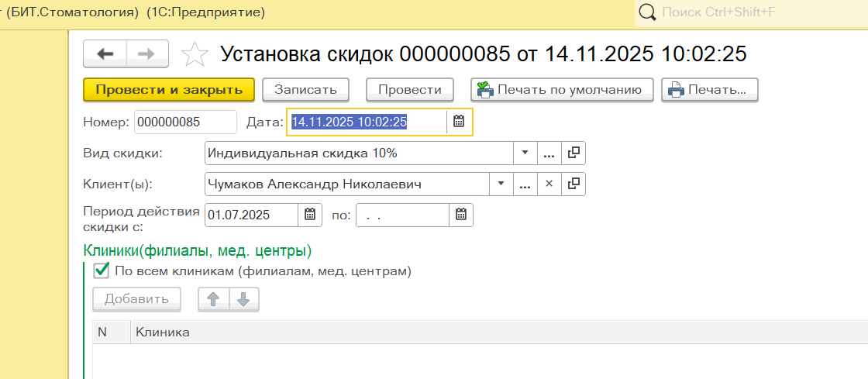Open calendar for discount period end
Viewport: 868px width, 379px height.
coord(460,215)
